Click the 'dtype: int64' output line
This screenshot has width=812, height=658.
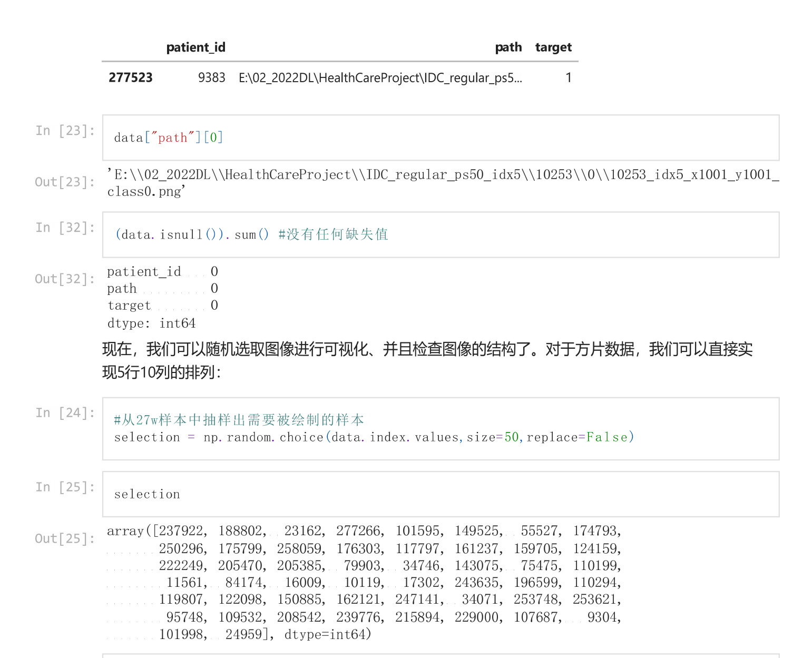[x=152, y=323]
